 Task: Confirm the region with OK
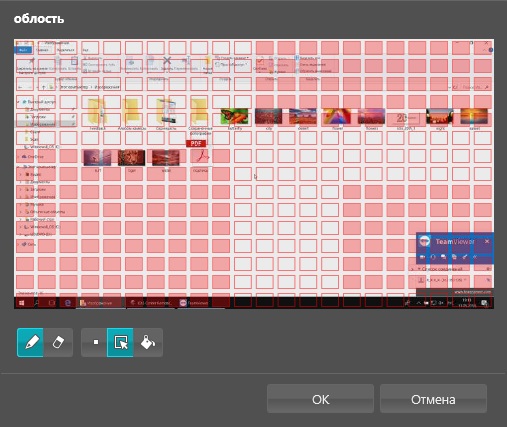click(x=320, y=399)
